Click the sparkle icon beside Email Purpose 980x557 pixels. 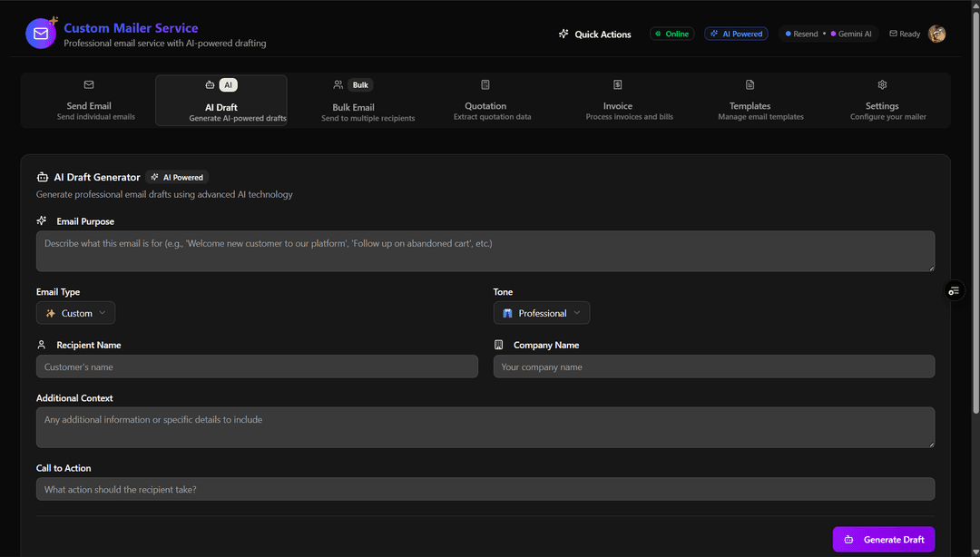tap(41, 220)
